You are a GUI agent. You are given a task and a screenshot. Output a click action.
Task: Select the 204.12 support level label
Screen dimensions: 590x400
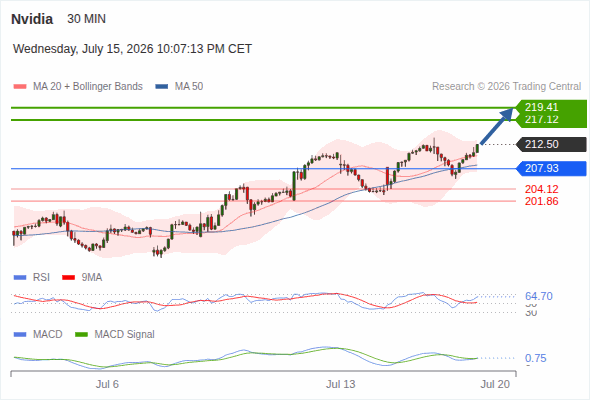point(541,189)
